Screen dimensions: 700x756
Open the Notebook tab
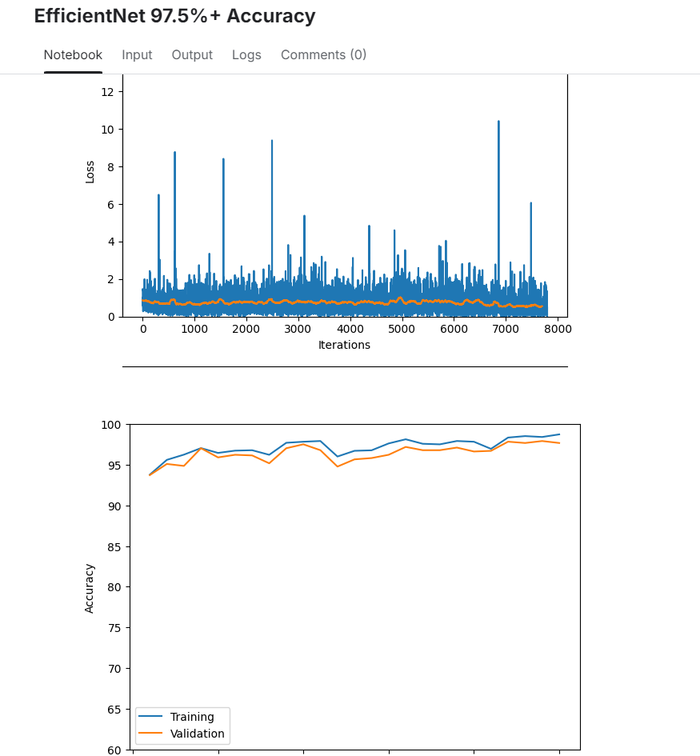coord(73,55)
